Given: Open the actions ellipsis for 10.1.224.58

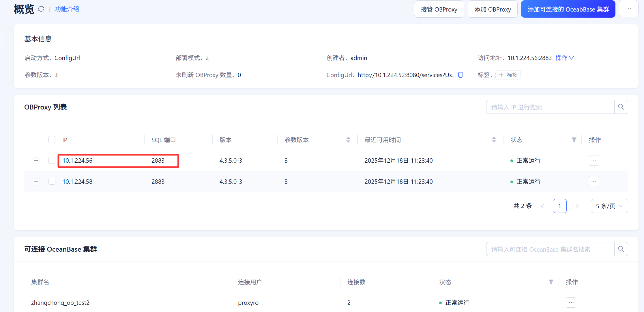Looking at the screenshot, I should tap(594, 181).
